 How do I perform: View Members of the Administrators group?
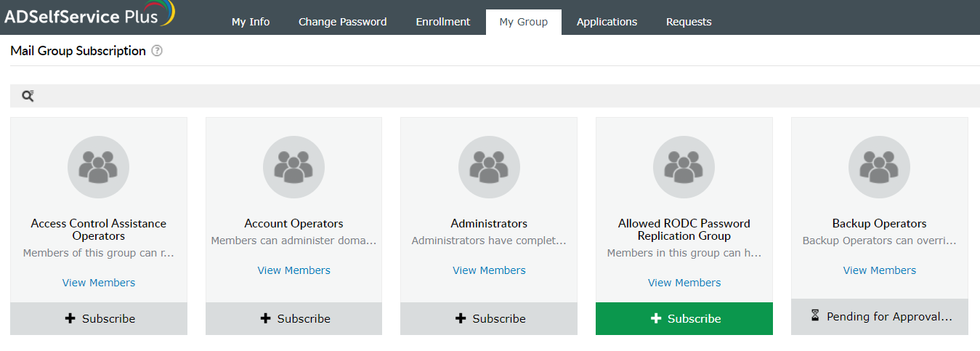click(489, 270)
